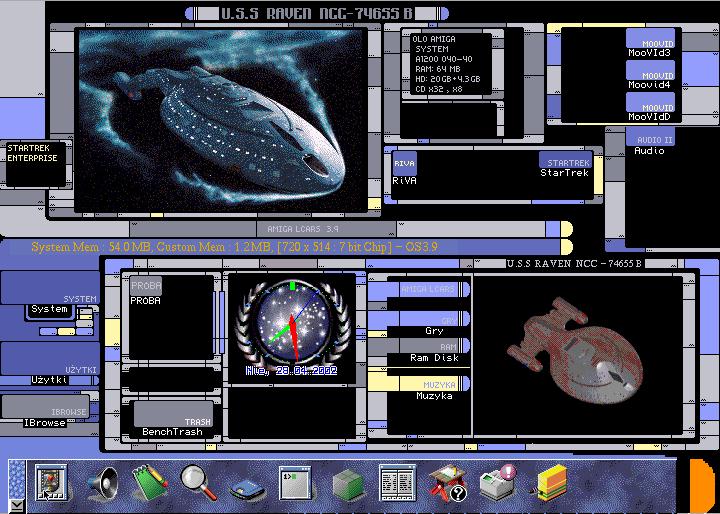Screen dimensions: 720x514
Task: Click the green box dock icon
Action: 348,485
